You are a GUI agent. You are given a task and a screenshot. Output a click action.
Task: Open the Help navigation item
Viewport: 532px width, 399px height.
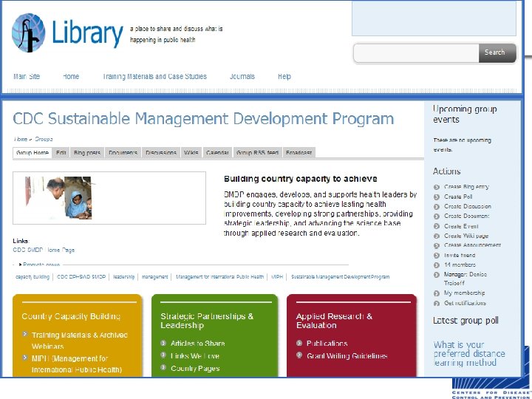[x=284, y=76]
